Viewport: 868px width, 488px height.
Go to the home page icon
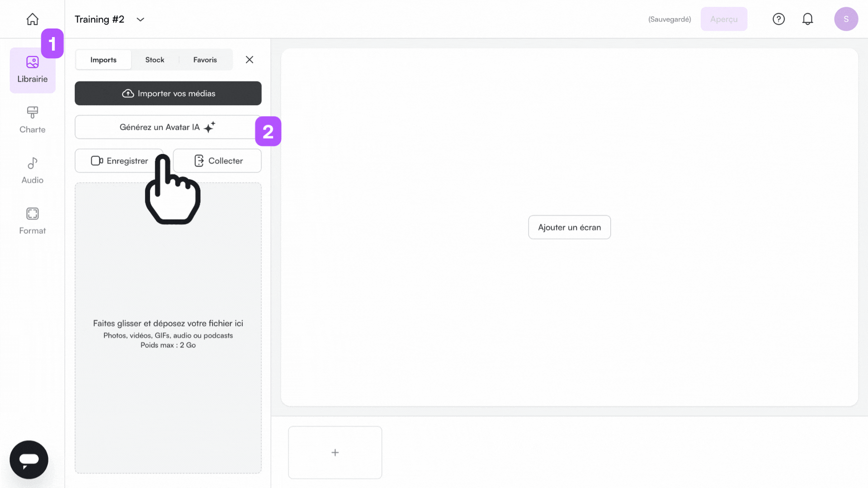(33, 19)
